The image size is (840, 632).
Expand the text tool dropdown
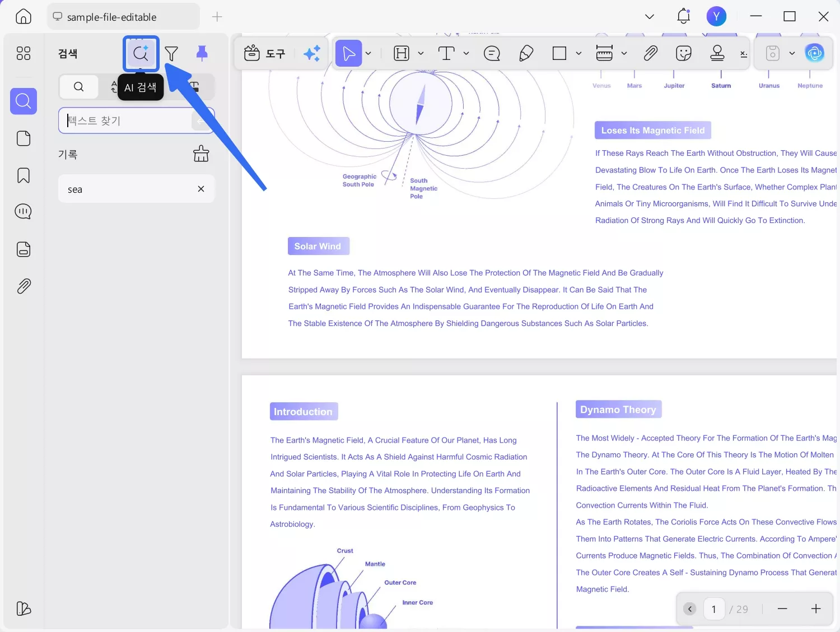(x=466, y=54)
